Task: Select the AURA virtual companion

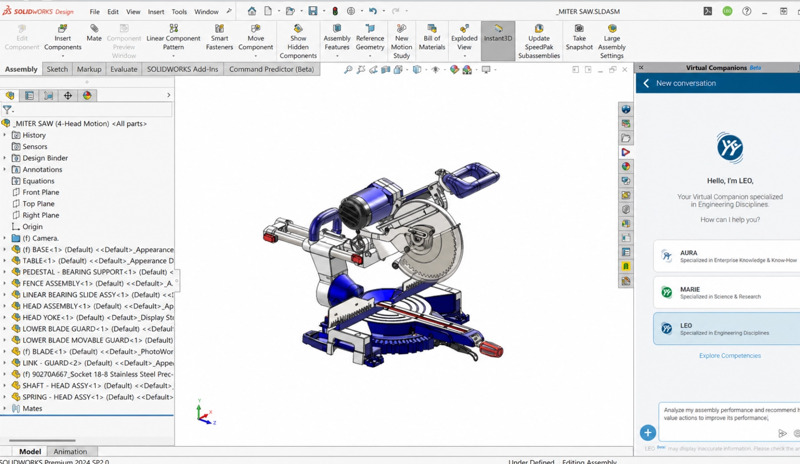Action: [x=727, y=256]
